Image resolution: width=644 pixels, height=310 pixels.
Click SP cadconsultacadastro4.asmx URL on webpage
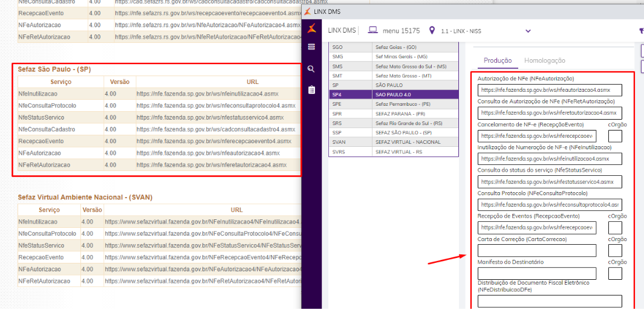click(x=216, y=129)
